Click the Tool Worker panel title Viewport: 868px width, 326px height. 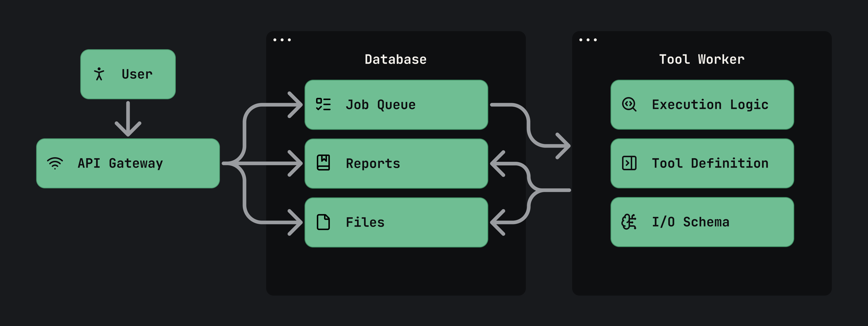(x=702, y=59)
